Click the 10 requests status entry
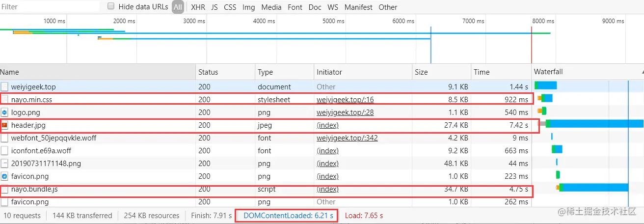The width and height of the screenshot is (644, 224). click(x=23, y=215)
